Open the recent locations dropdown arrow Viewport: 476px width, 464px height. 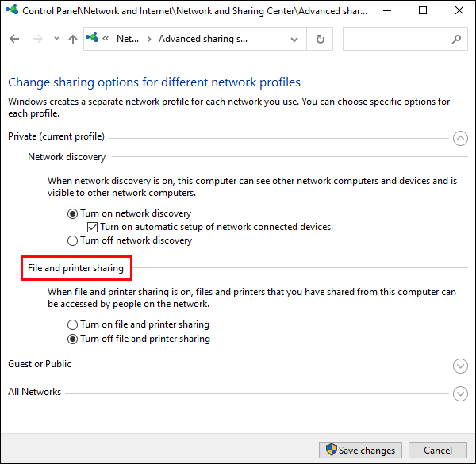56,39
